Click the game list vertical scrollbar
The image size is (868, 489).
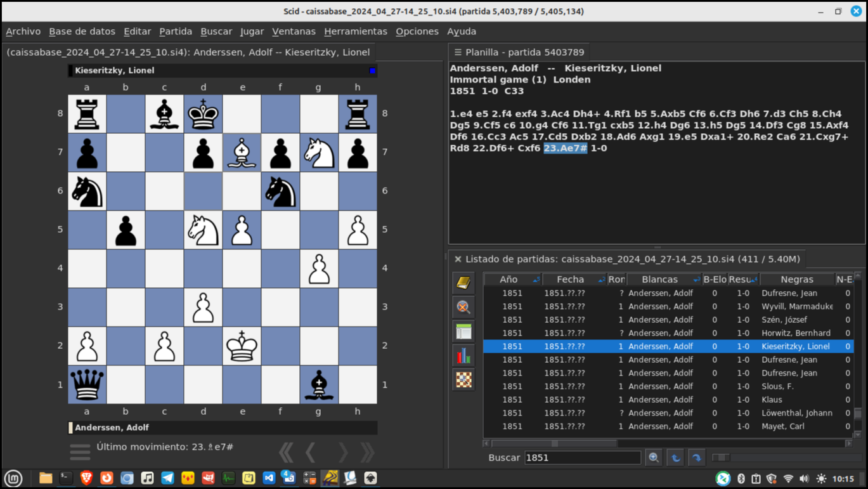[x=858, y=355]
